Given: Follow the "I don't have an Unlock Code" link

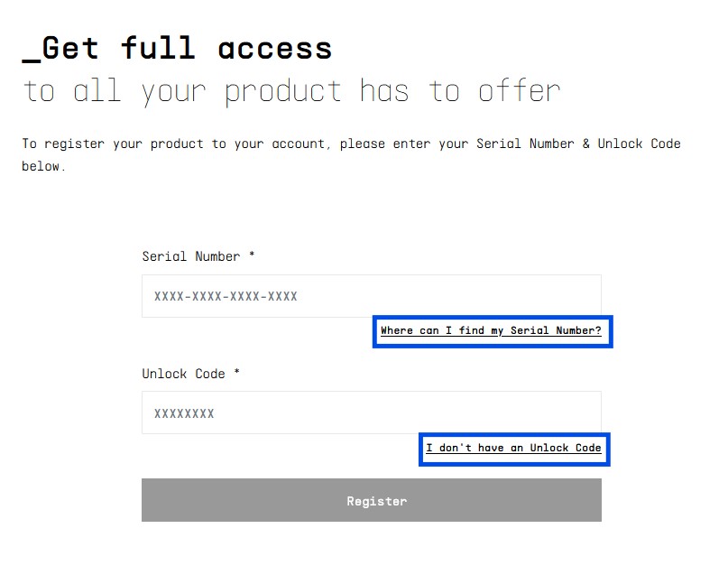Looking at the screenshot, I should (513, 449).
